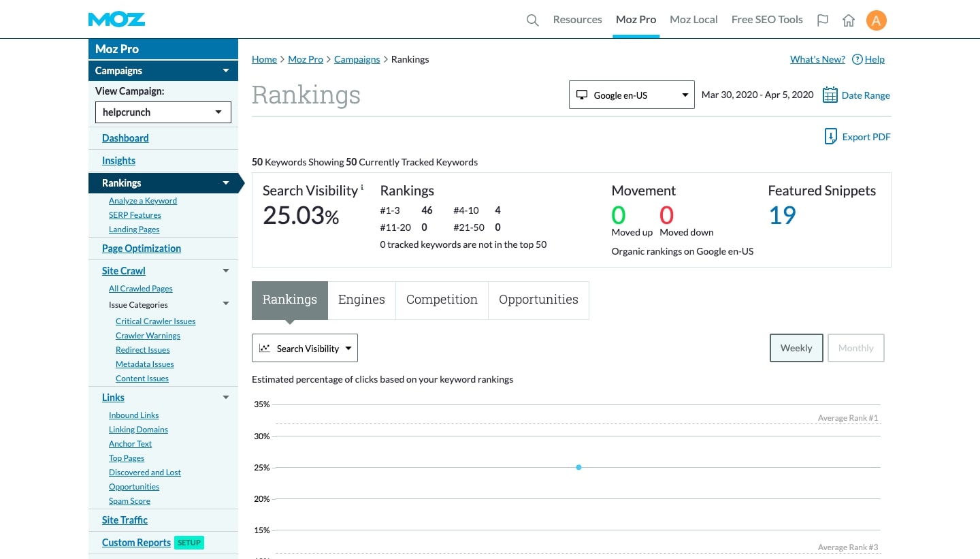Image resolution: width=980 pixels, height=559 pixels.
Task: Click the Search Visibility info superscript
Action: click(x=362, y=187)
